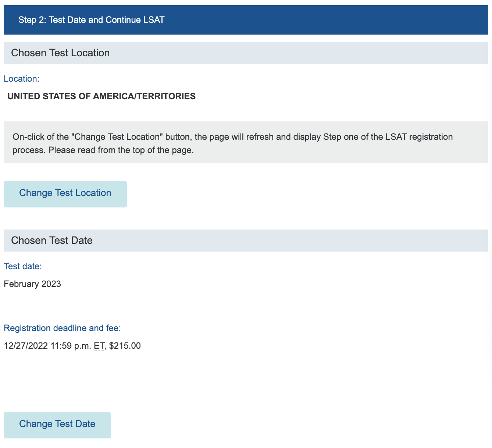The height and width of the screenshot is (448, 492).
Task: Click the dotted-underlined ET abbreviation
Action: (x=99, y=346)
